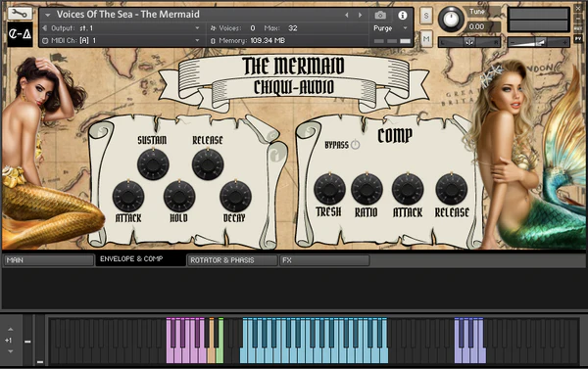Viewport: 588px width, 369px height.
Task: Click the compressor Release knob
Action: coord(452,189)
